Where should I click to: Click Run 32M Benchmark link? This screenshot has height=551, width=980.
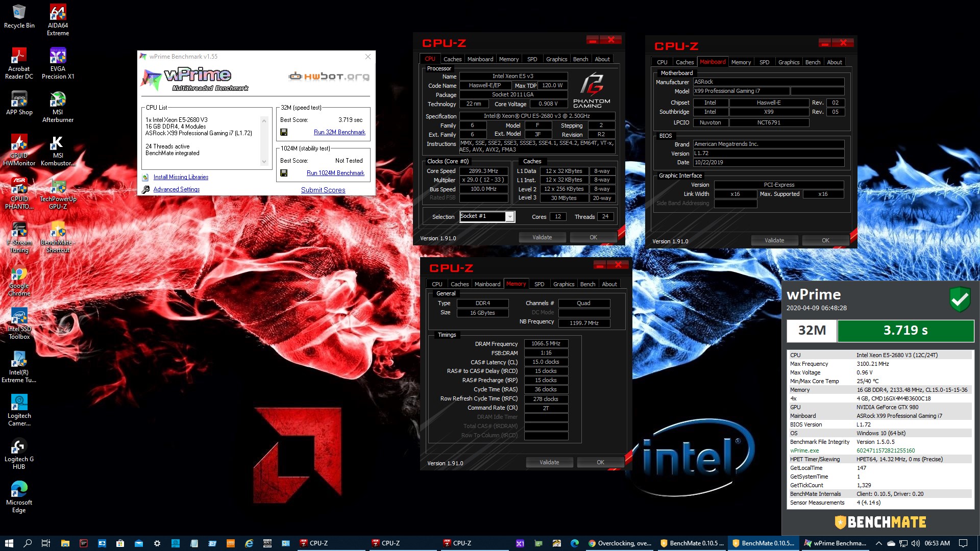point(339,132)
